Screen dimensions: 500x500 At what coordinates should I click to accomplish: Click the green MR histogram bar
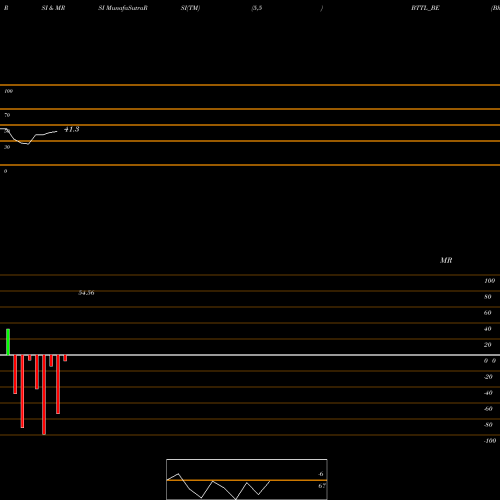pyautogui.click(x=8, y=342)
